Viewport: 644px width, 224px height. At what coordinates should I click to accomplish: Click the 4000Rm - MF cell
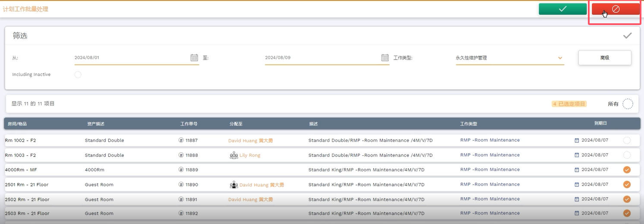(21, 170)
